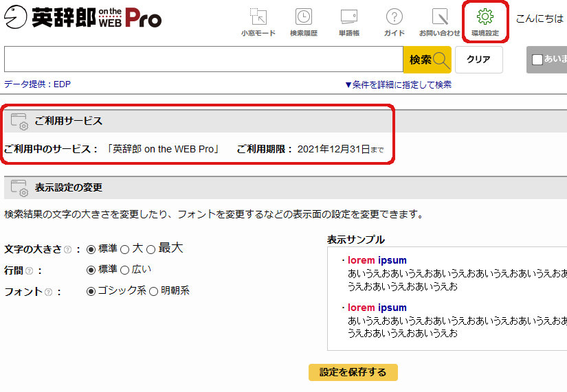
Task: Click the 英辞郎 on the WEB Pro logo
Action: tap(82, 17)
